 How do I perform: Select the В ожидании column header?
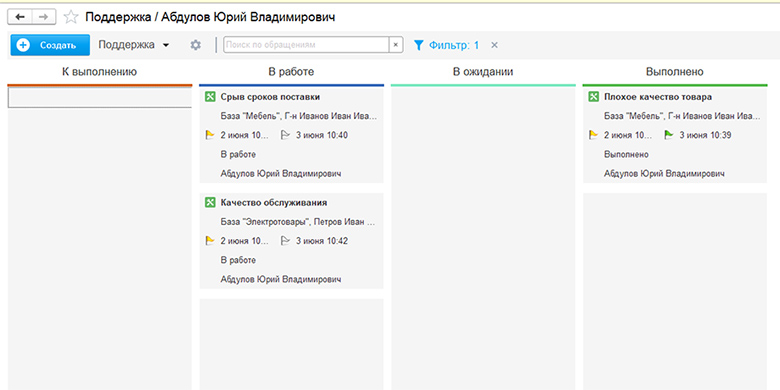(483, 72)
